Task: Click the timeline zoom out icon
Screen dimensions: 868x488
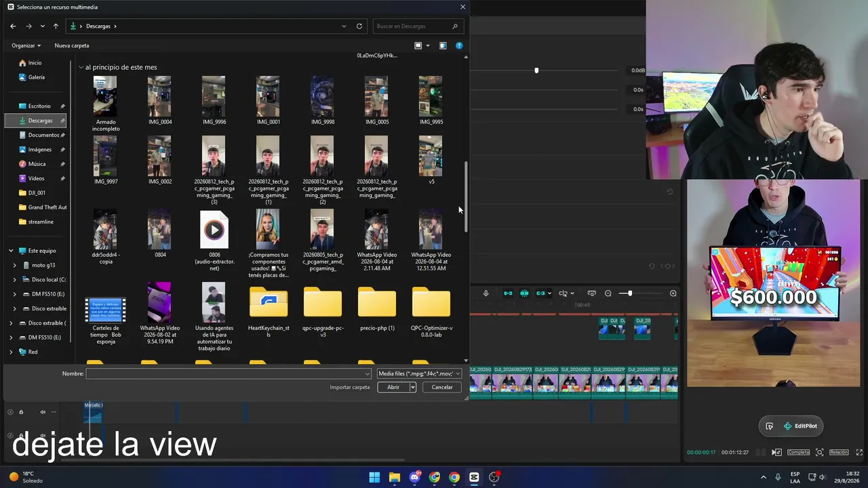Action: 608,293
